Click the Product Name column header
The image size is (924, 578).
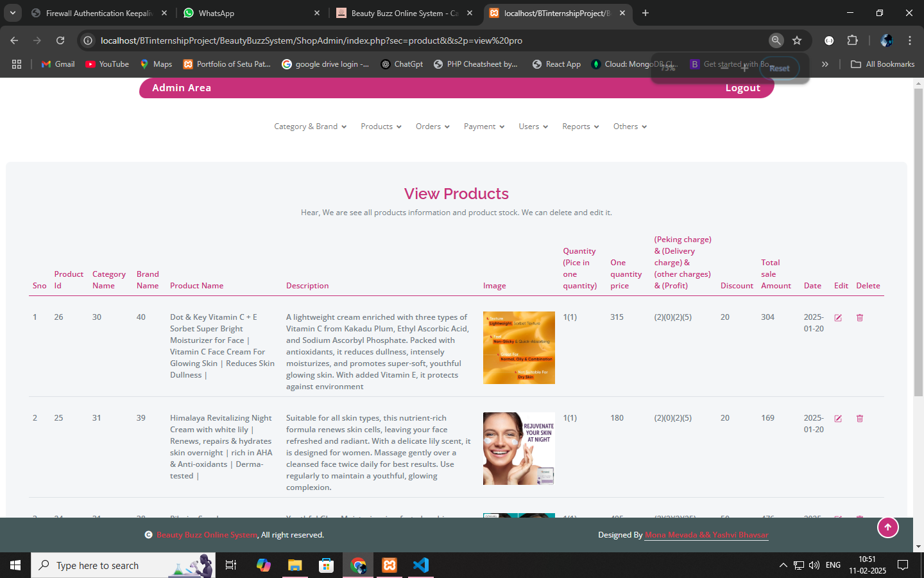[197, 286]
